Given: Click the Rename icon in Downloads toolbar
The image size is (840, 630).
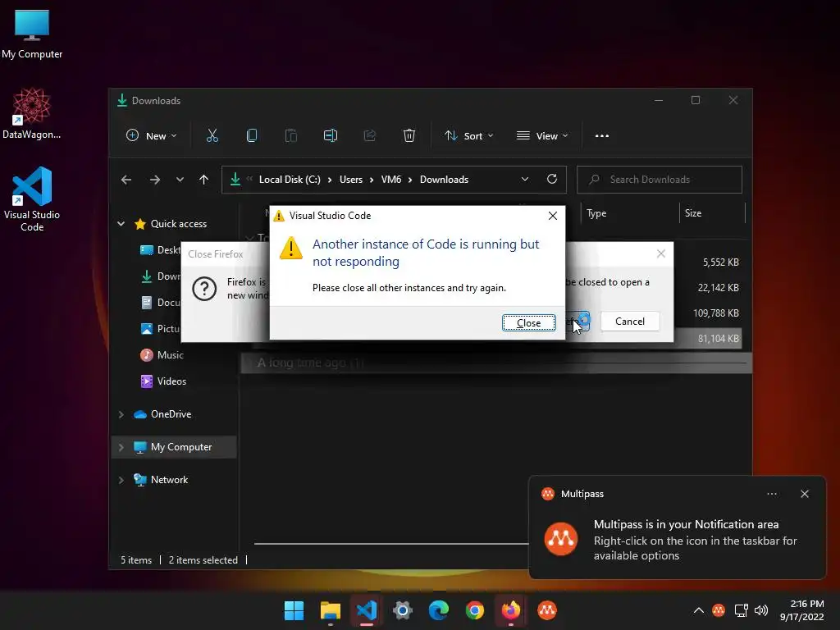Looking at the screenshot, I should click(331, 135).
